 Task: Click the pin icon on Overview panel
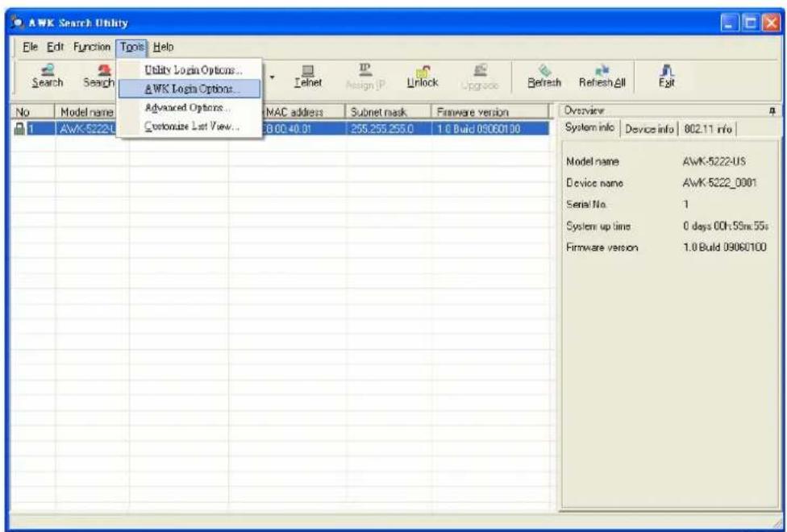773,110
